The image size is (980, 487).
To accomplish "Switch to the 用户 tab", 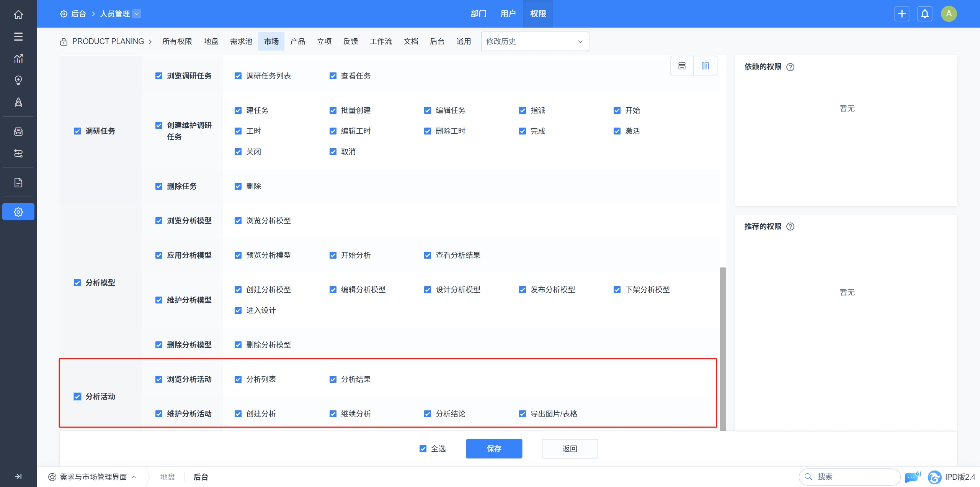I will click(x=508, y=14).
